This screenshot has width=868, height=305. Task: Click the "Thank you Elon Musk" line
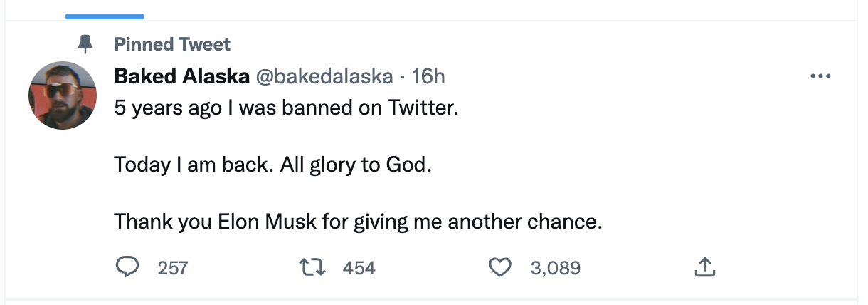(x=358, y=222)
